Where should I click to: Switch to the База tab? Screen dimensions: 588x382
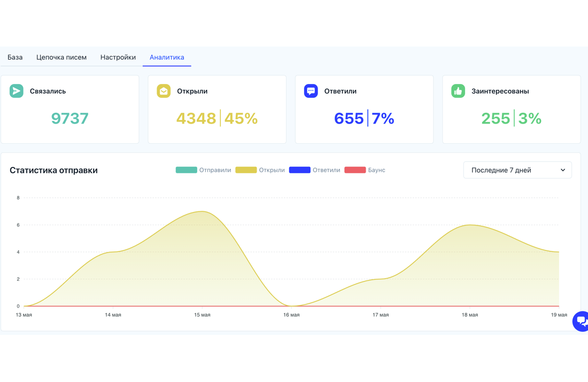point(15,57)
